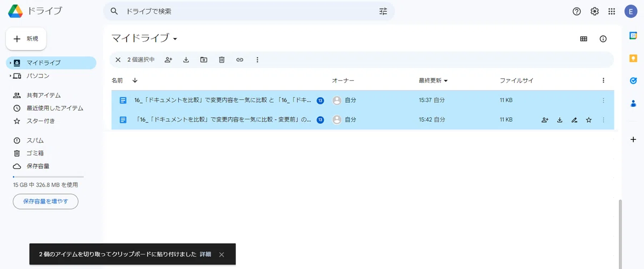Viewport: 644px width, 269px height.
Task: Share selected items via toolbar icon
Action: (169, 59)
